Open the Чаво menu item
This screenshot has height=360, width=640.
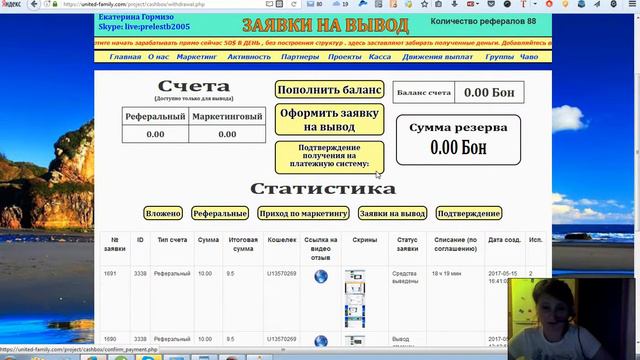(529, 57)
